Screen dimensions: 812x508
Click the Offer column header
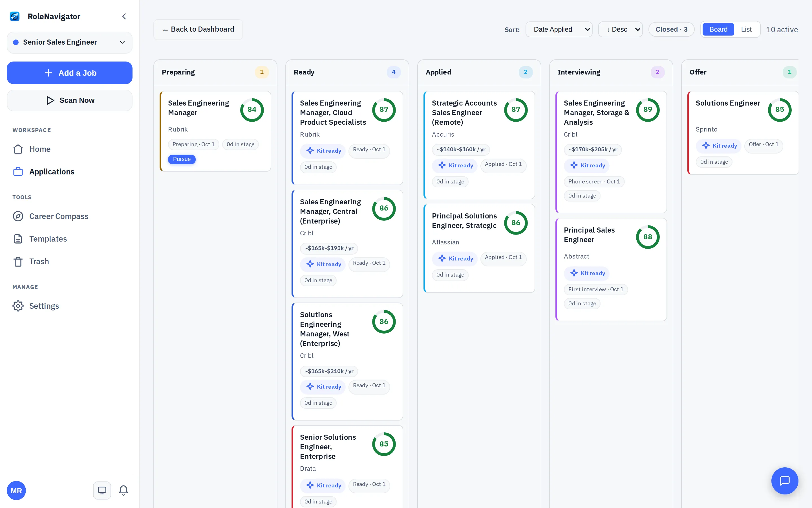(740, 72)
